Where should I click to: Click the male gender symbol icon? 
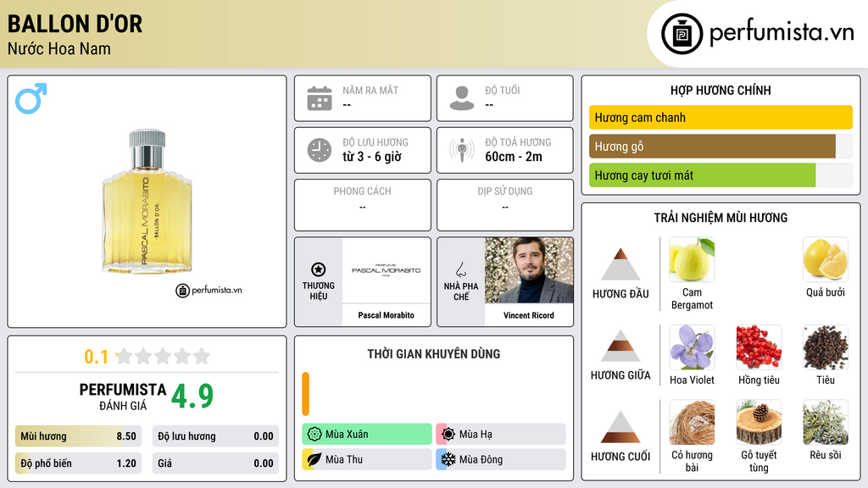pyautogui.click(x=31, y=98)
